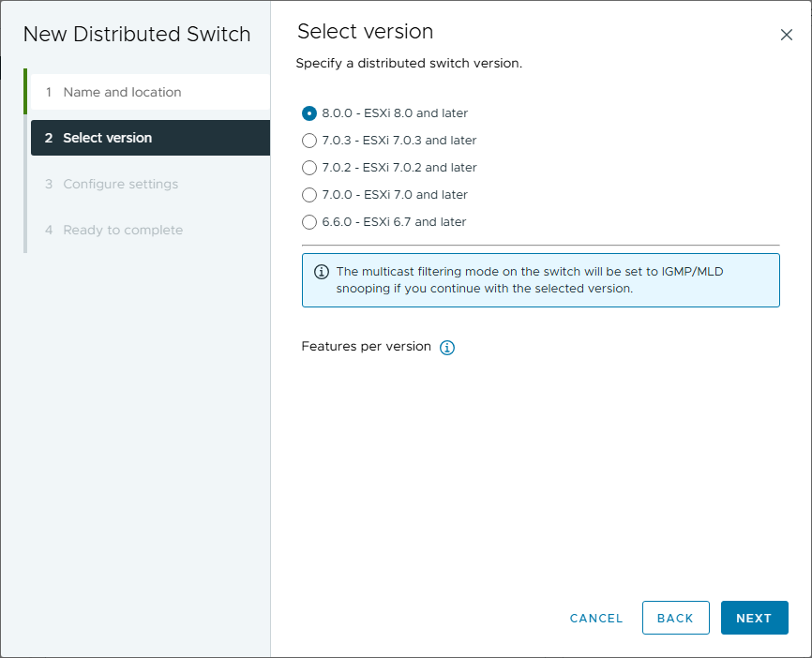Click step 3 Configure settings
812x658 pixels.
(x=120, y=184)
